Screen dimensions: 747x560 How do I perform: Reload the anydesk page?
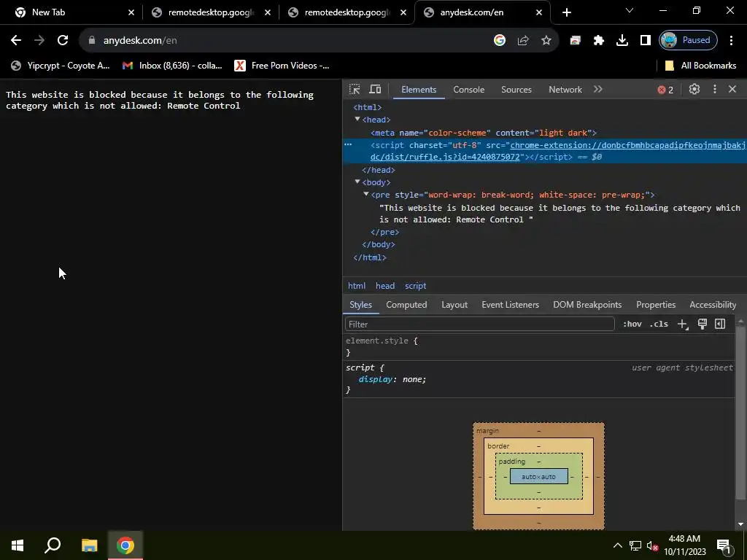63,41
